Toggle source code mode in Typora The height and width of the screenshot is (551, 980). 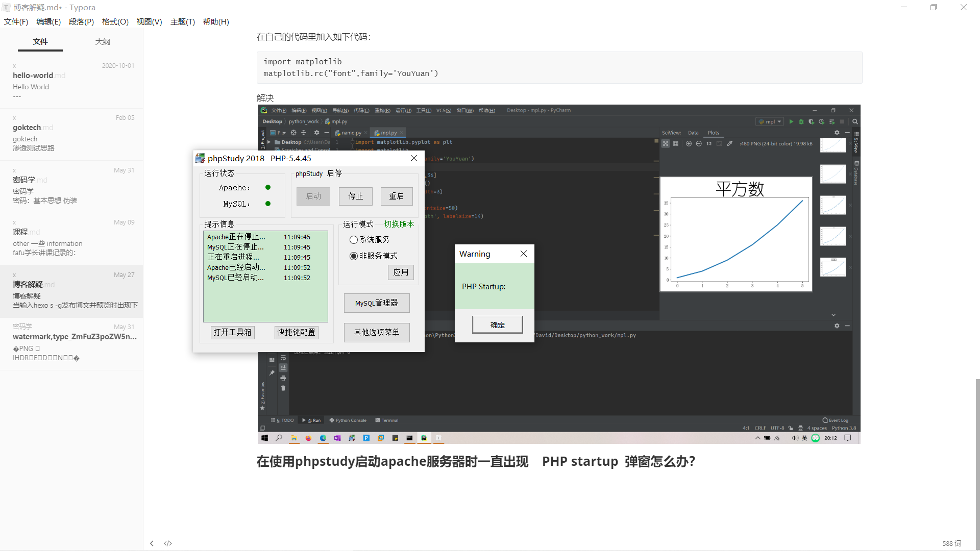coord(167,543)
